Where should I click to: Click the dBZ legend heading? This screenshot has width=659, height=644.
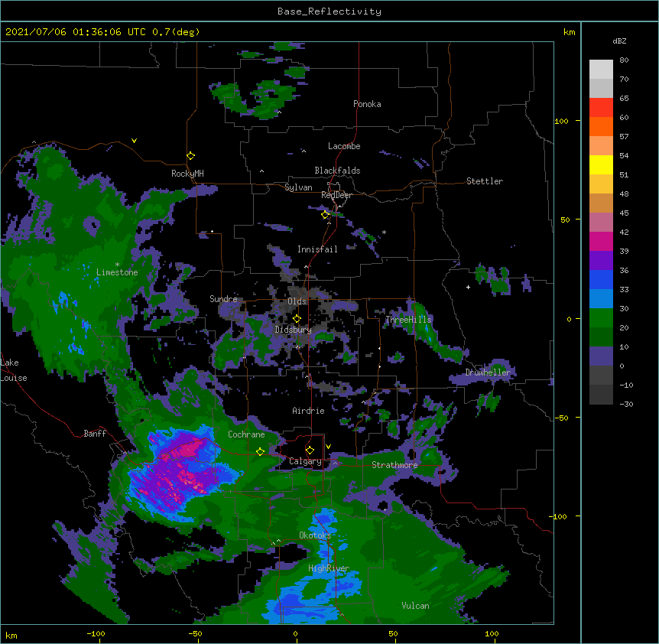click(619, 41)
